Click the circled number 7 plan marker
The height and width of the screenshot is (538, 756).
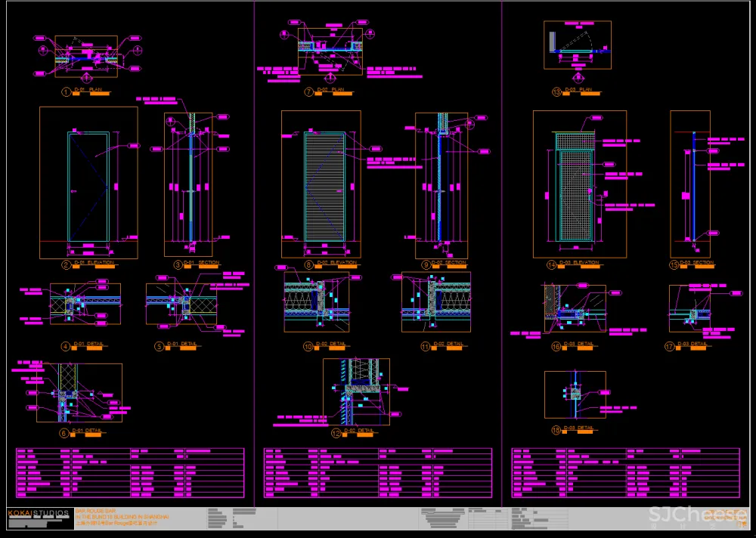(308, 91)
